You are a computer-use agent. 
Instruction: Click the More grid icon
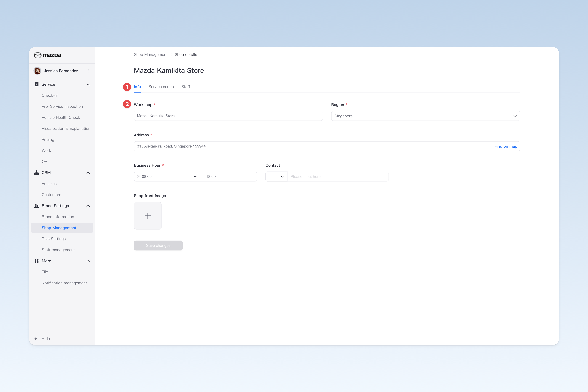click(x=36, y=261)
